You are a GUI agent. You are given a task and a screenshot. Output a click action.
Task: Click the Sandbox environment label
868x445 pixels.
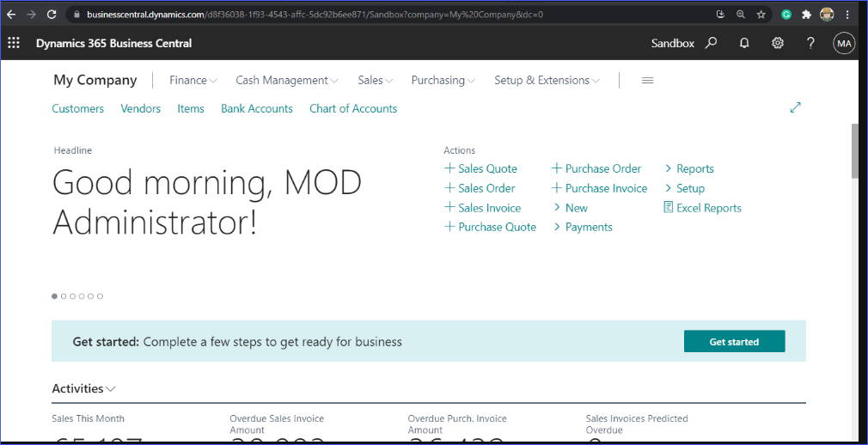pyautogui.click(x=673, y=43)
